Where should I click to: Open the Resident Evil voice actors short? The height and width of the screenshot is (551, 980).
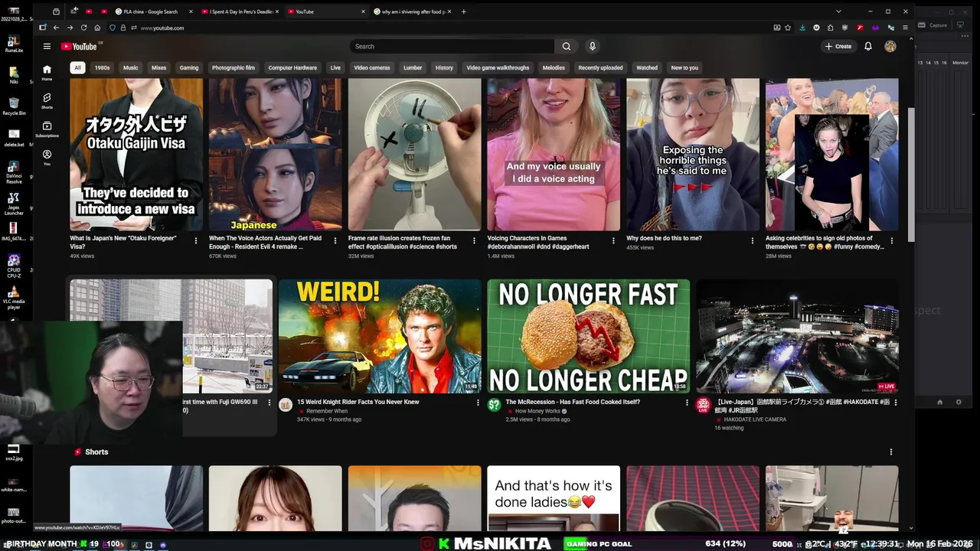tap(275, 154)
